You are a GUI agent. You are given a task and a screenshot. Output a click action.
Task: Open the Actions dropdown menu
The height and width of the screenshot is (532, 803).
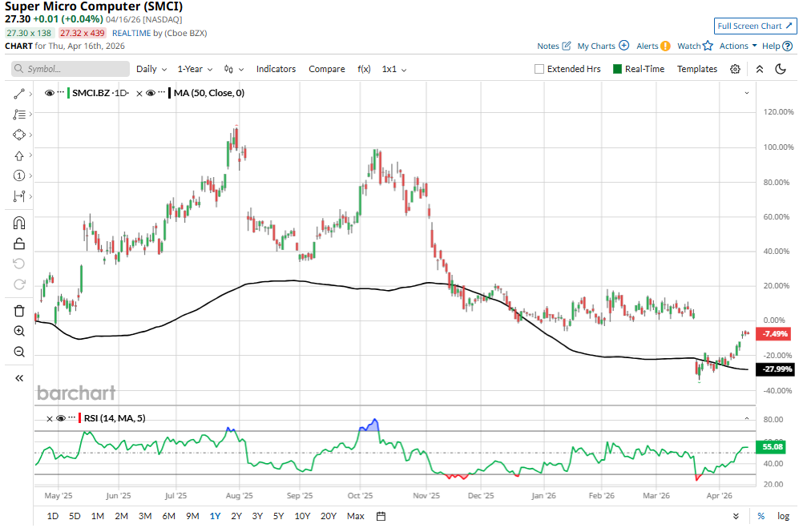coord(737,46)
